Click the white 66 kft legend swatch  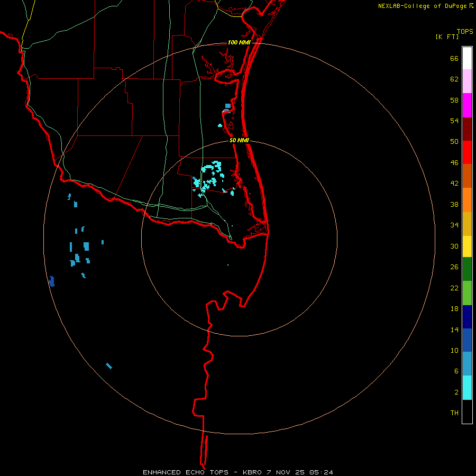point(467,58)
